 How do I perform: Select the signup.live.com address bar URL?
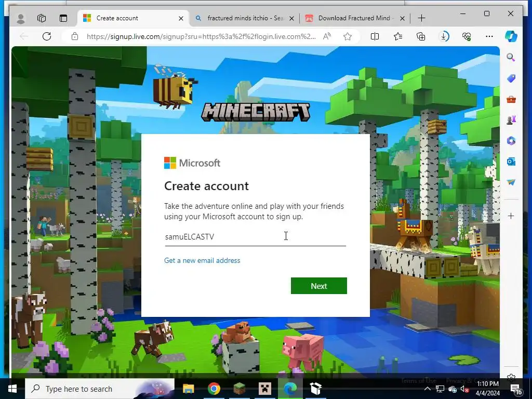[201, 36]
